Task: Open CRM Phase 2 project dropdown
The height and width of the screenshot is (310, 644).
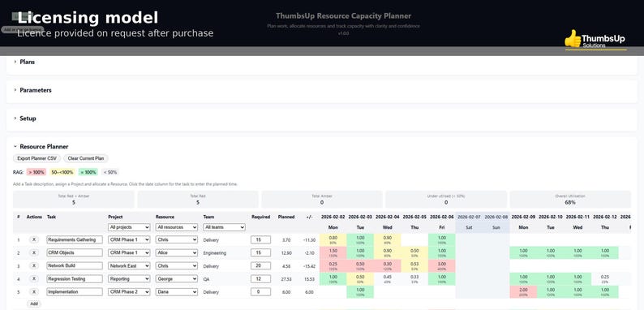Action: 130,292
